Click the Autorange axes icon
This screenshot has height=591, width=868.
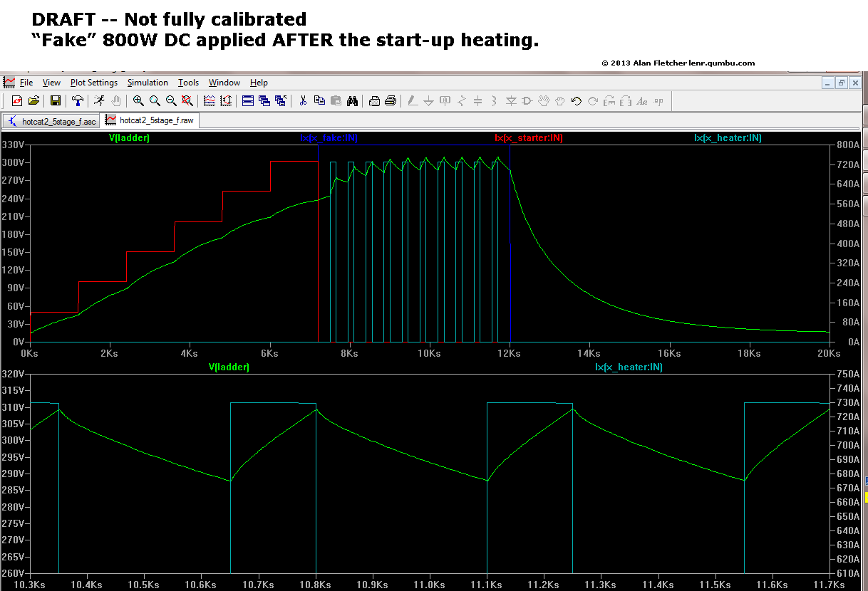[x=226, y=101]
